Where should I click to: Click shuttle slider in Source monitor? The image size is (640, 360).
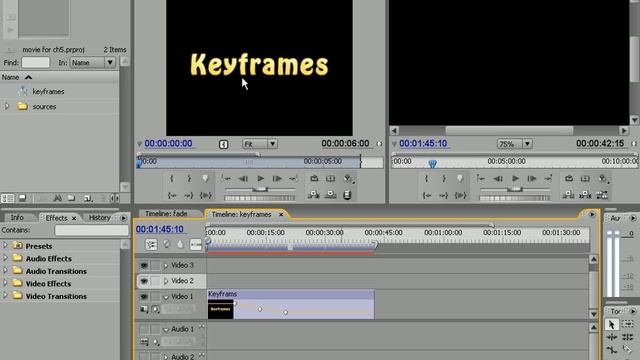coord(260,189)
